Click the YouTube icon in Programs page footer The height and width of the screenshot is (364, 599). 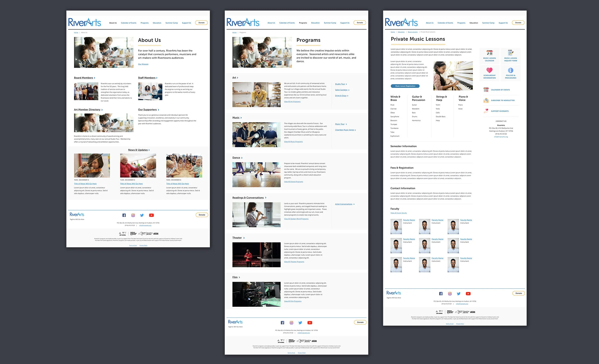point(310,323)
